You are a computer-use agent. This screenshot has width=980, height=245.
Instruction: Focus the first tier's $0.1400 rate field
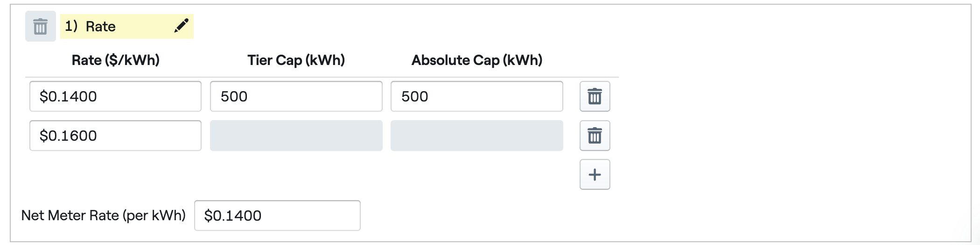coord(115,96)
